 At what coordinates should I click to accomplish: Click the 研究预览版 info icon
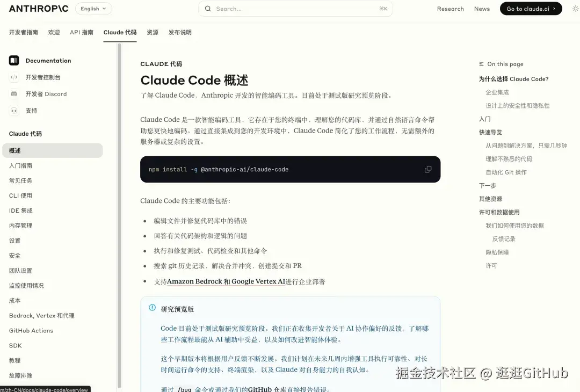pos(152,308)
